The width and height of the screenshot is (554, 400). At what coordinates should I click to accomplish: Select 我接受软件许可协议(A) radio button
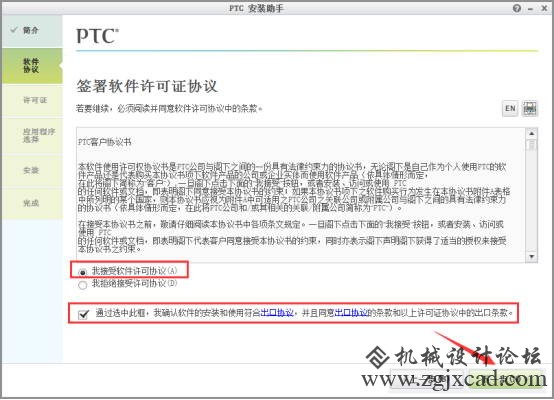click(82, 272)
